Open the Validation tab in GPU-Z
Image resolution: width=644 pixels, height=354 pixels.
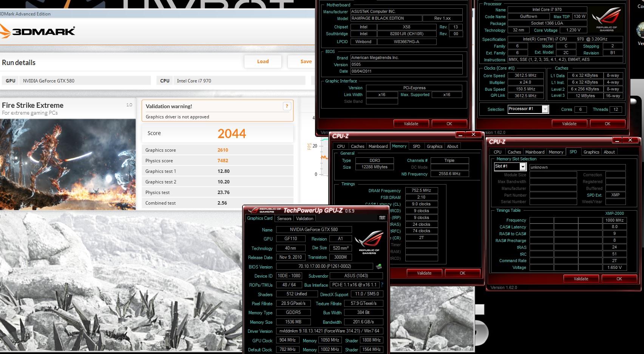[x=304, y=219]
